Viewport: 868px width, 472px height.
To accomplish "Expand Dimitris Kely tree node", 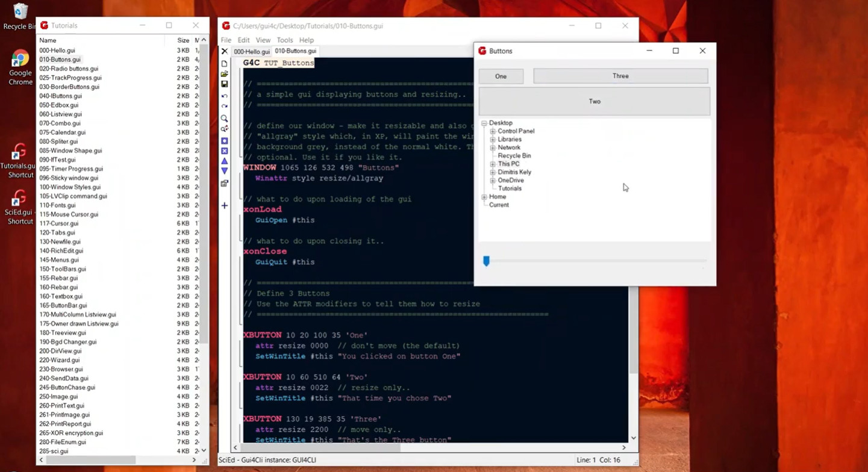I will 493,172.
